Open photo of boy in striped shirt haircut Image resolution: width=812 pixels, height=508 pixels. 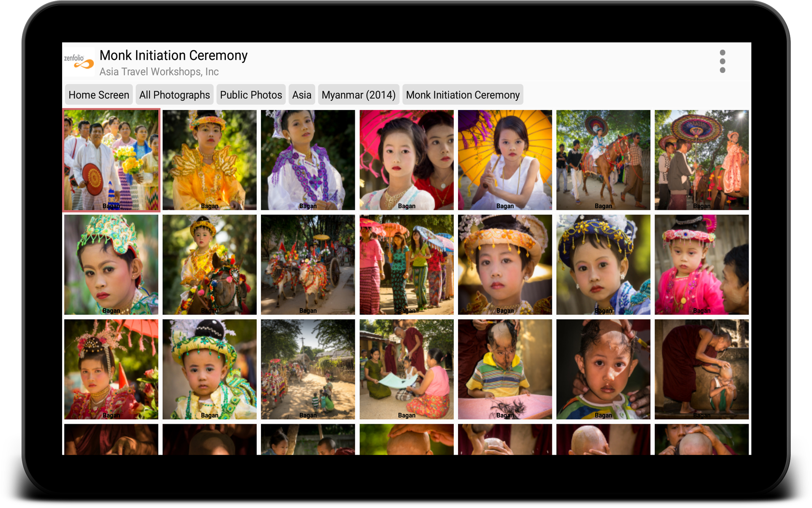click(x=505, y=369)
